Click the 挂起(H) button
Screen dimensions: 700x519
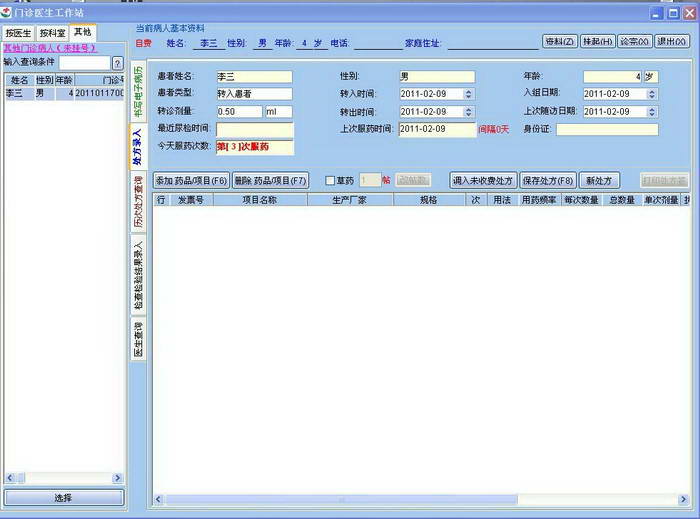pyautogui.click(x=598, y=42)
